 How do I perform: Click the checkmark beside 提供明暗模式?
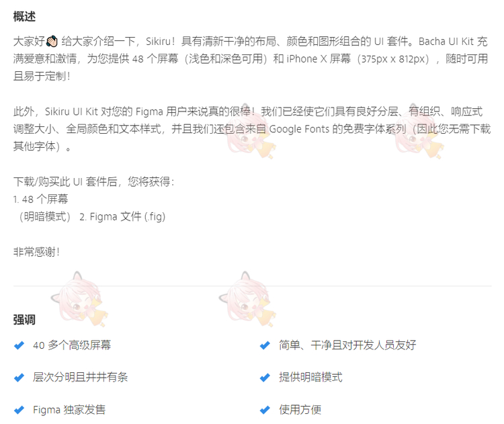pos(265,378)
